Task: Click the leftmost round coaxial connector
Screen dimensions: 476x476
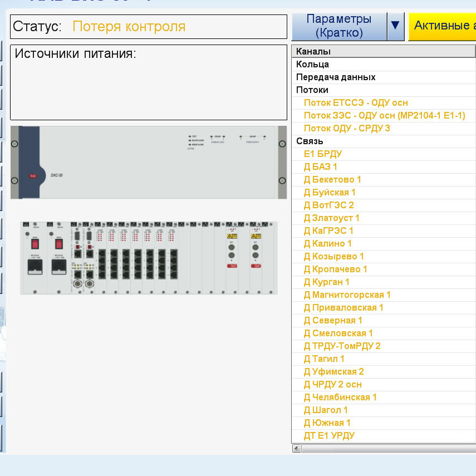Action: tap(76, 283)
